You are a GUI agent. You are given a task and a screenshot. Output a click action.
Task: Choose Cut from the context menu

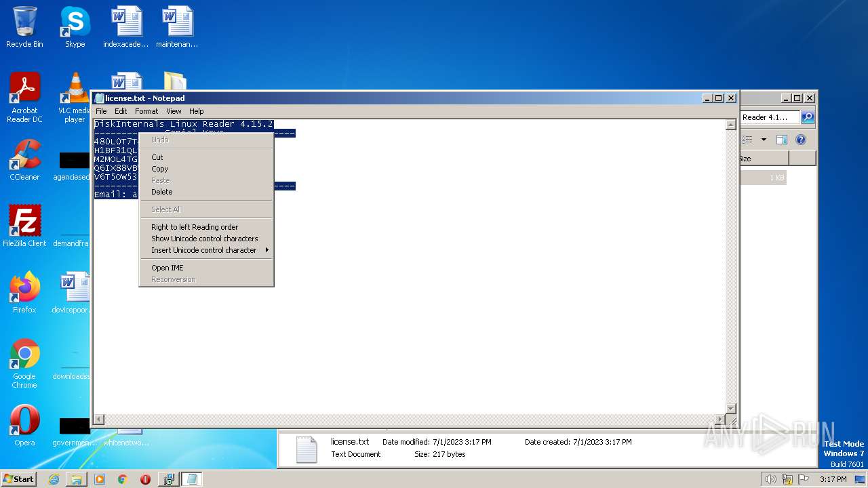point(206,157)
